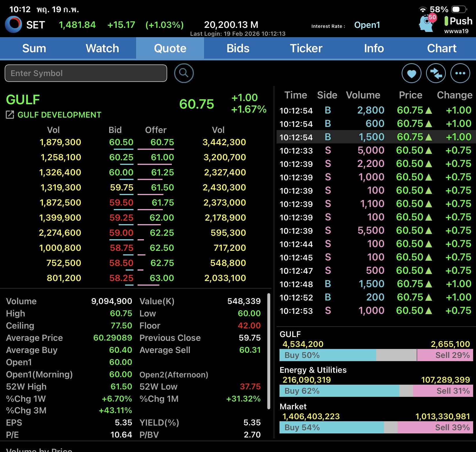Show the Info tab
Viewport: 476px width, 452px height.
click(x=374, y=48)
